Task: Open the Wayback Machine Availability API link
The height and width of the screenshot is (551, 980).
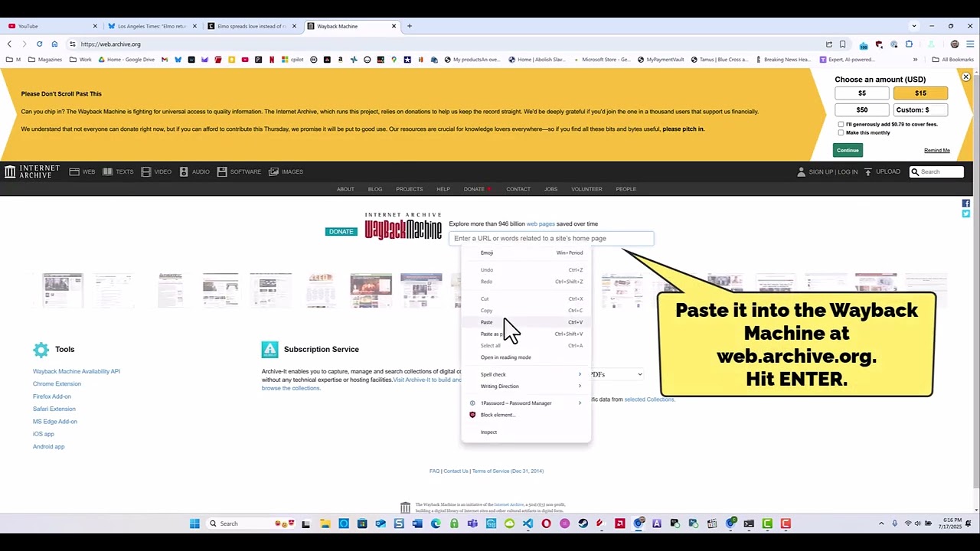Action: (x=77, y=371)
